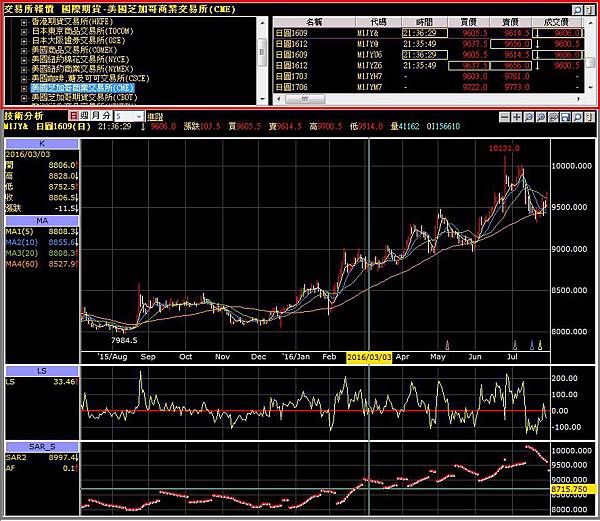The image size is (600, 521).
Task: Click the yellow 8715.750 price label on SAR axis
Action: coord(574,489)
